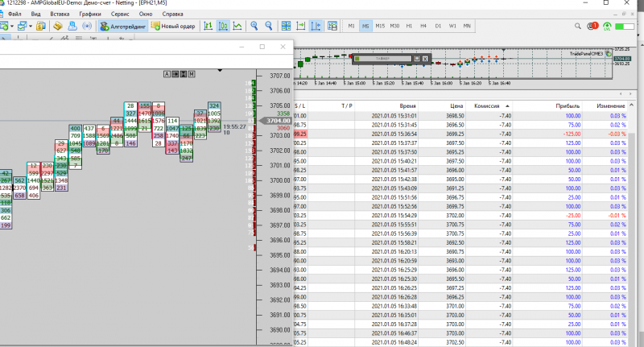This screenshot has width=644, height=347.
Task: Open the Окно menu
Action: coord(146,14)
